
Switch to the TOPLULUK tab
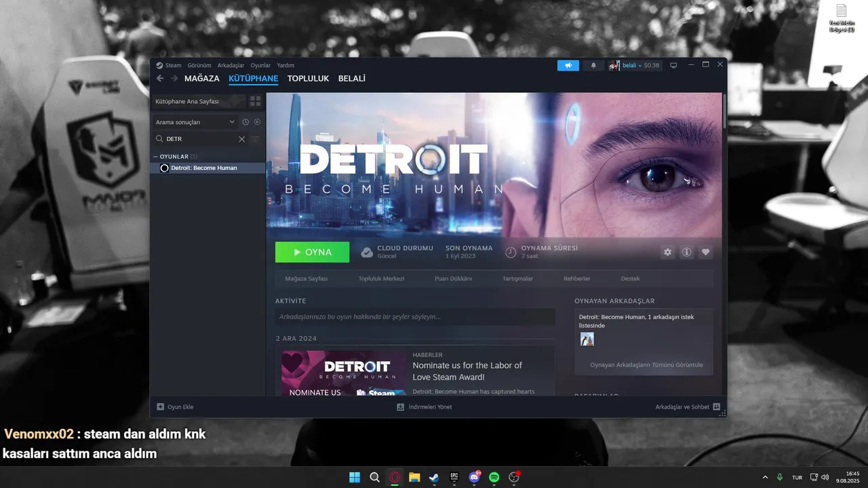click(308, 79)
